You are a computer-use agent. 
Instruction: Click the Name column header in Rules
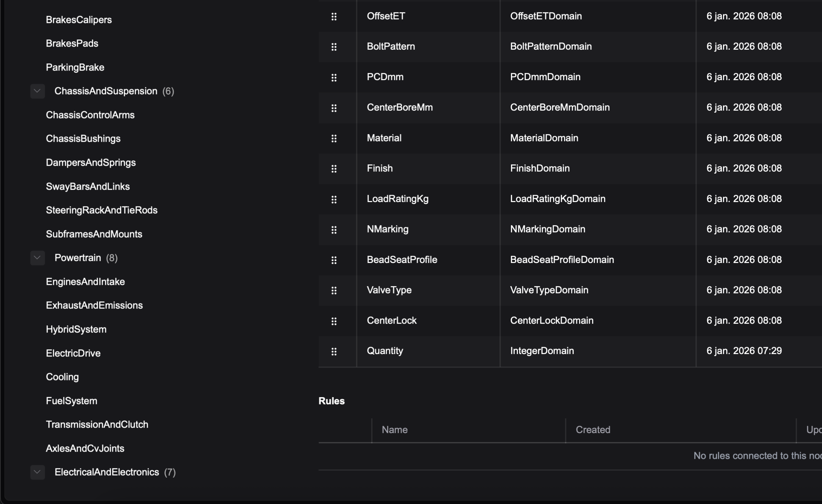tap(395, 430)
